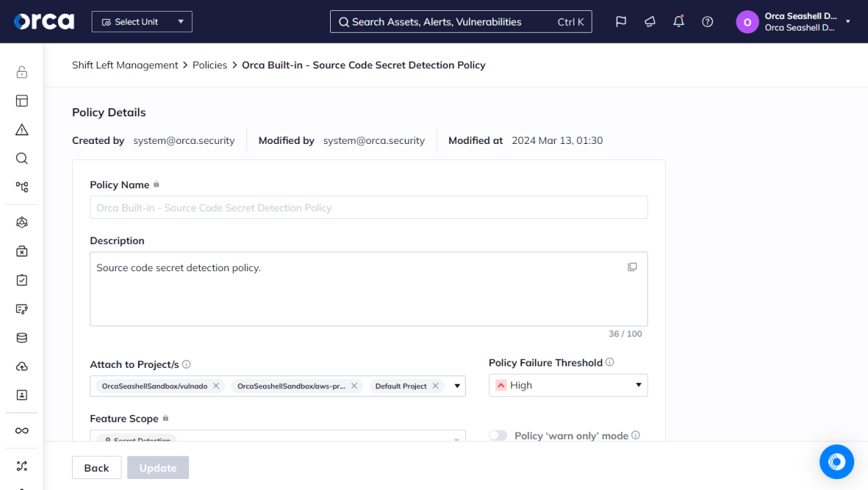Viewport: 868px width, 490px height.
Task: Click the Policy Name input field
Action: click(x=368, y=208)
